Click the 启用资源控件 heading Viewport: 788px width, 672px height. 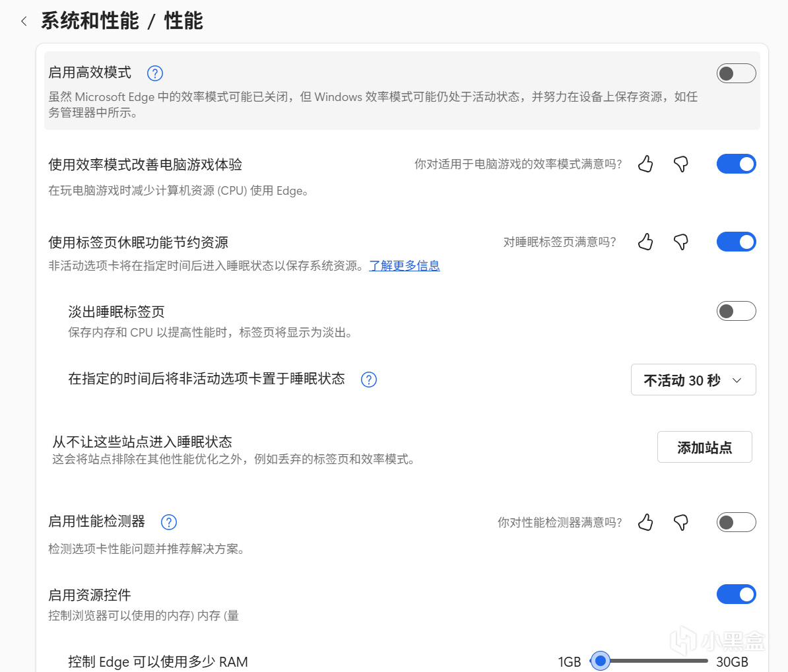point(90,595)
